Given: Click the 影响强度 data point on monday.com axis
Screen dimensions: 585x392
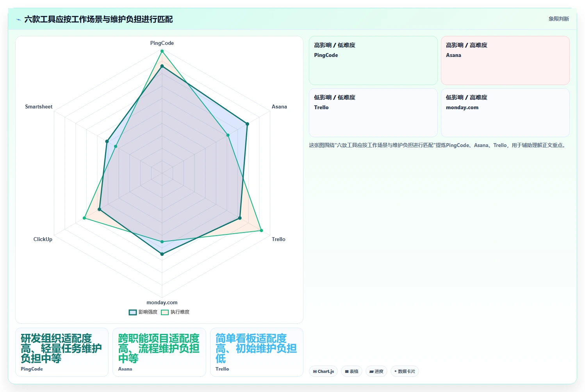Looking at the screenshot, I should coord(162,254).
